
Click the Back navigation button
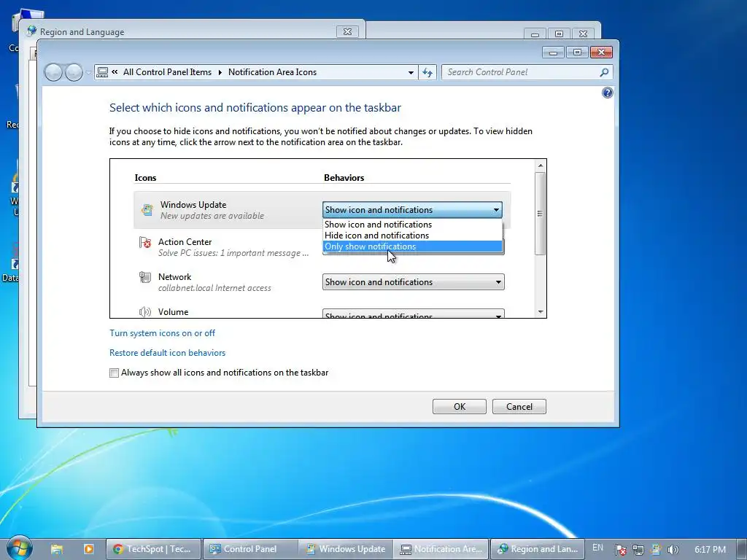[53, 72]
